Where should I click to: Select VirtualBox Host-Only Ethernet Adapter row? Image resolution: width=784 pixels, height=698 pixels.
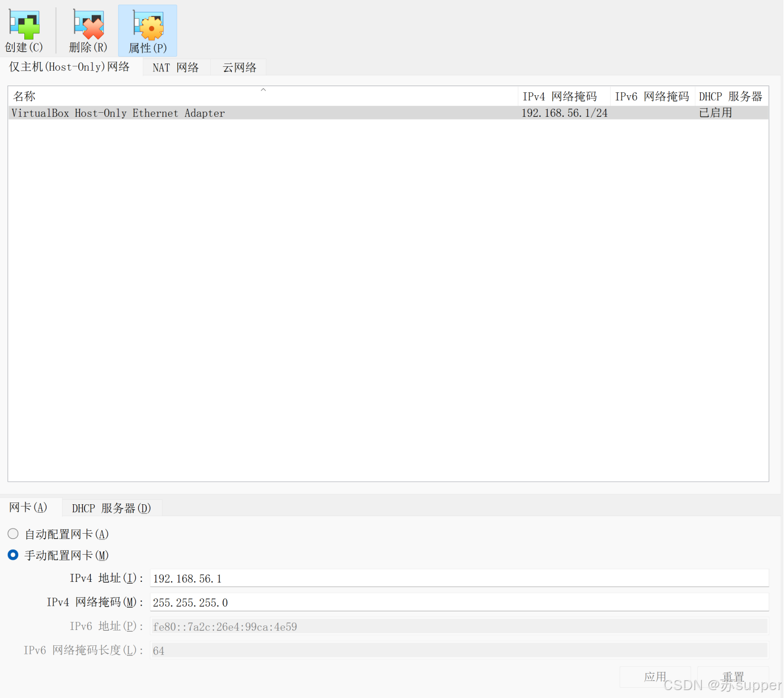click(388, 113)
